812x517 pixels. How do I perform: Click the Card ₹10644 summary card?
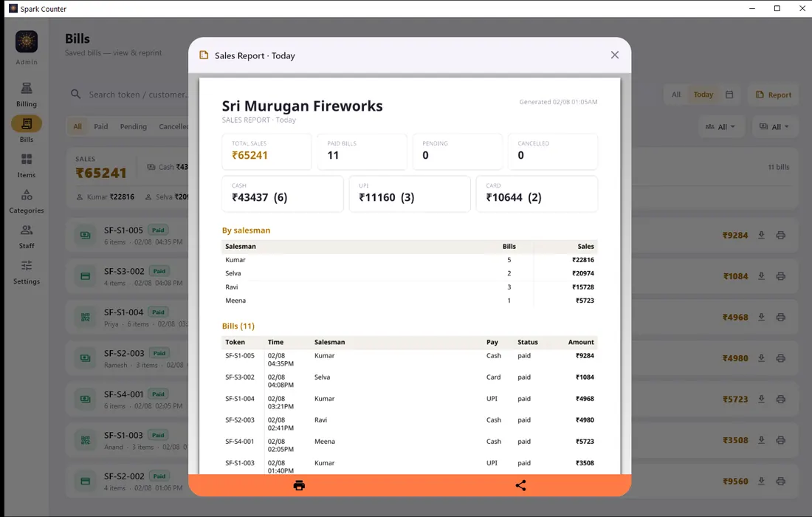click(537, 194)
